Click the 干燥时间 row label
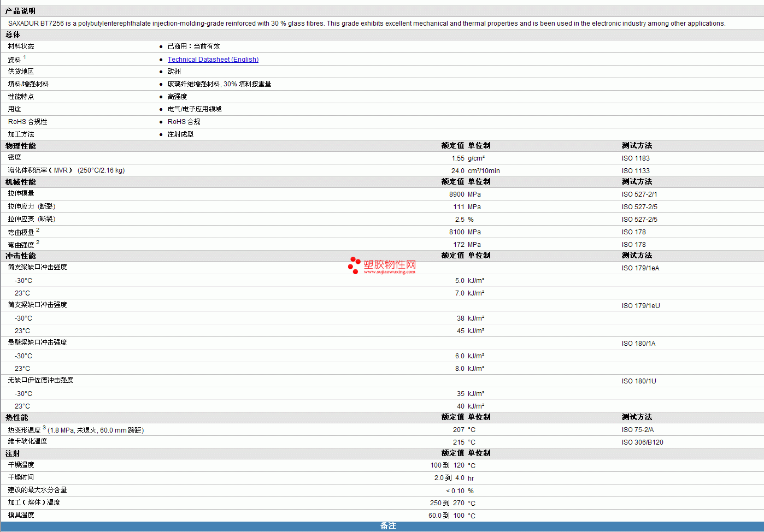764x532 pixels. (21, 477)
